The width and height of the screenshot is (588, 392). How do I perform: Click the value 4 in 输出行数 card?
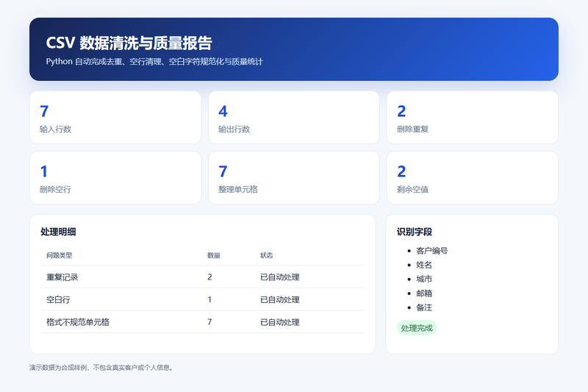click(x=223, y=111)
